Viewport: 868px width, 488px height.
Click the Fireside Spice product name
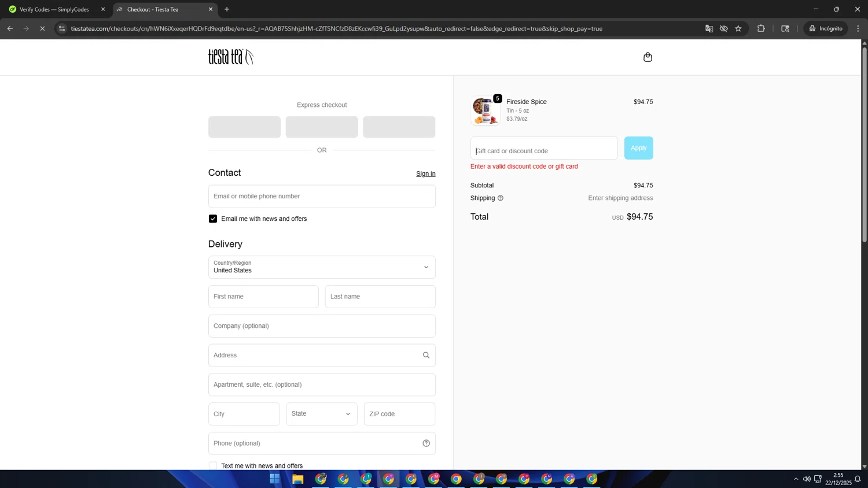pos(527,102)
